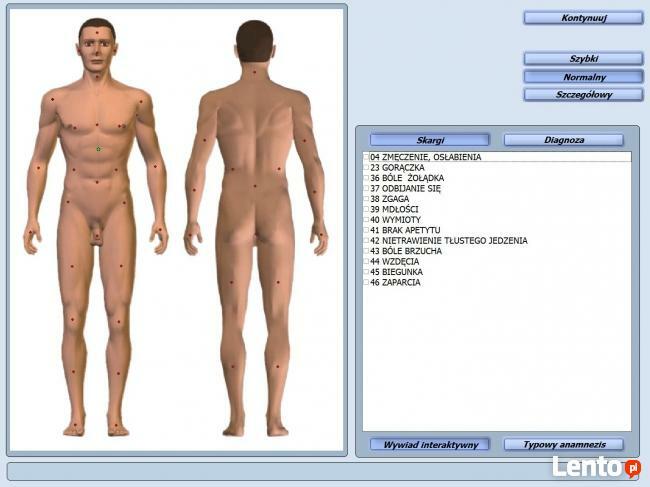Select the navel point on front figure
This screenshot has height=487, width=650.
97,182
